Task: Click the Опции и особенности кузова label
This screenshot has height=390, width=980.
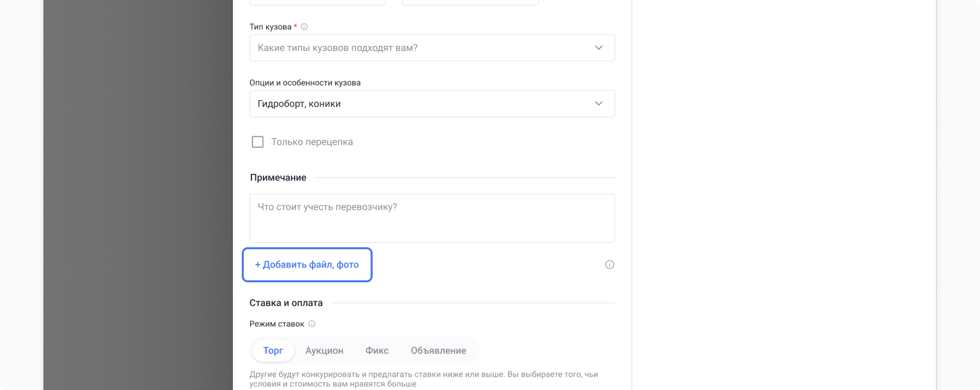Action: click(305, 83)
